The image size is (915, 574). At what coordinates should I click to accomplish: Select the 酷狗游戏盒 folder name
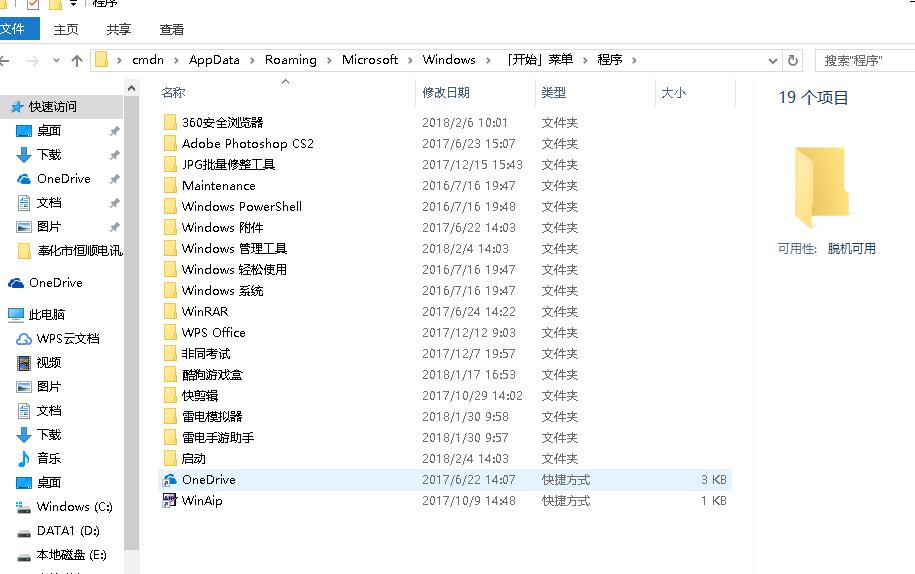coord(212,374)
